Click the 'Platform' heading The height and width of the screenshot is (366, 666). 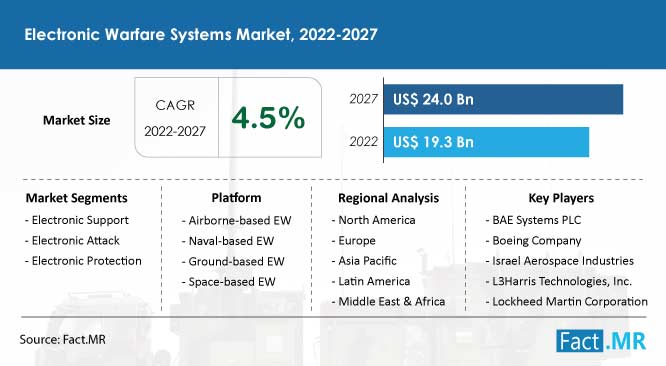point(237,198)
